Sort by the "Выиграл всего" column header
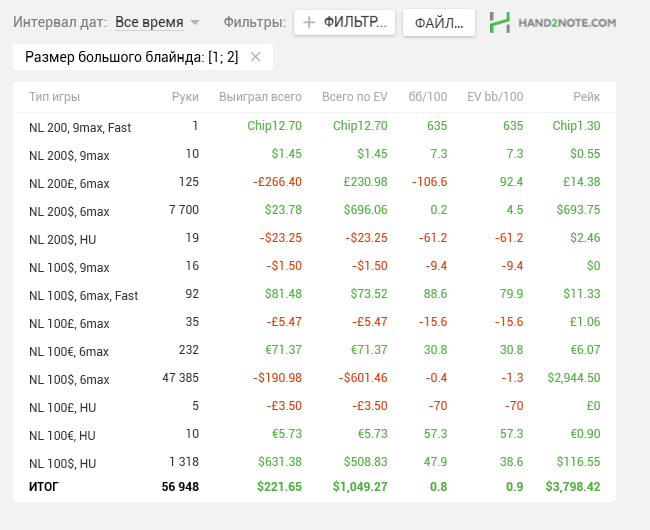 coord(260,97)
